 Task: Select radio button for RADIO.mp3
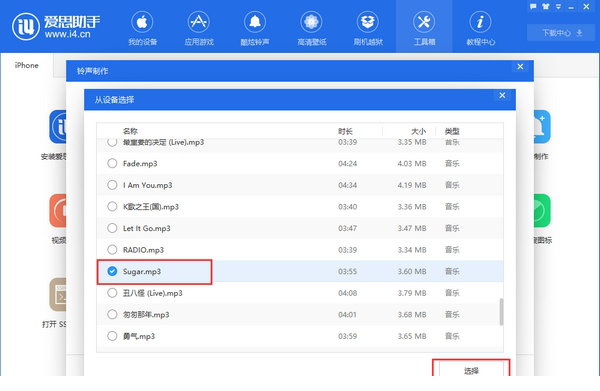[x=112, y=250]
